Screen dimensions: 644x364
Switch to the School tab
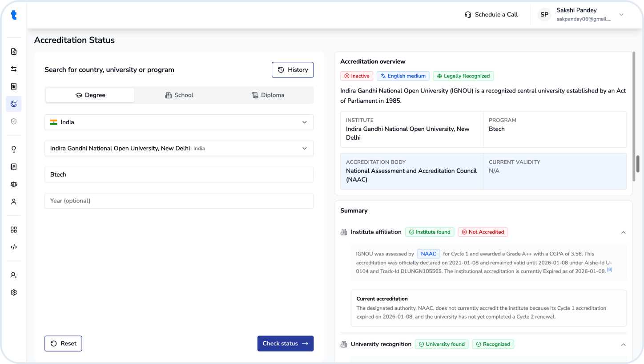179,95
